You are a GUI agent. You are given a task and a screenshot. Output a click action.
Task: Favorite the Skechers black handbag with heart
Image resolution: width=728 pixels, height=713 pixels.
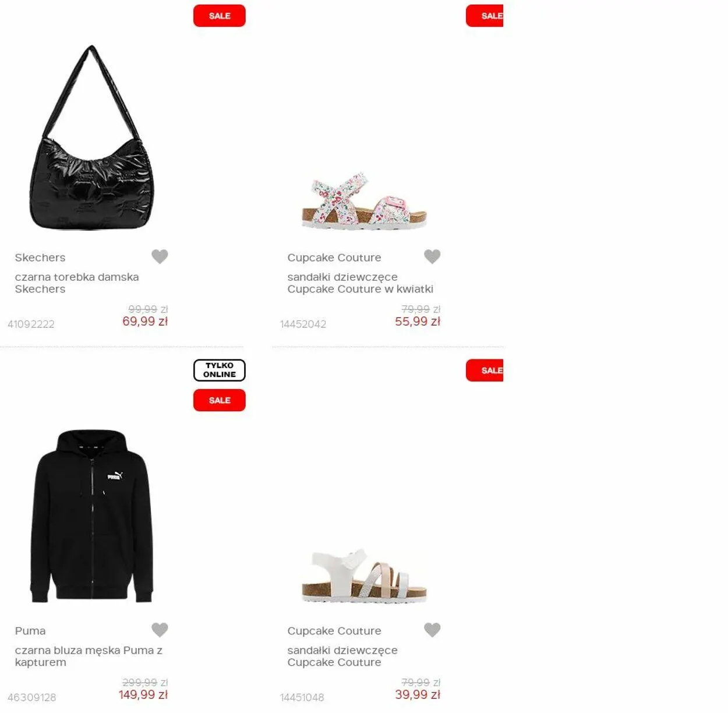(x=160, y=256)
